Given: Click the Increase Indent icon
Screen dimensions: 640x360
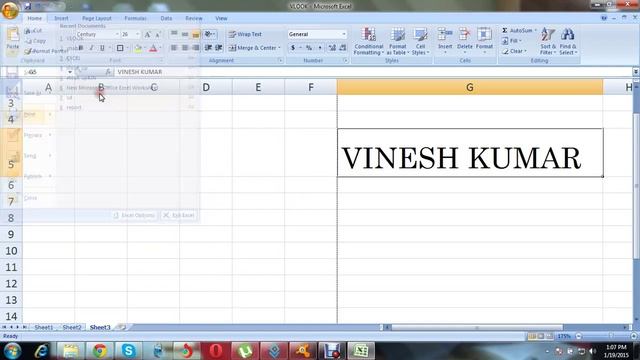Looking at the screenshot, I should click(219, 48).
